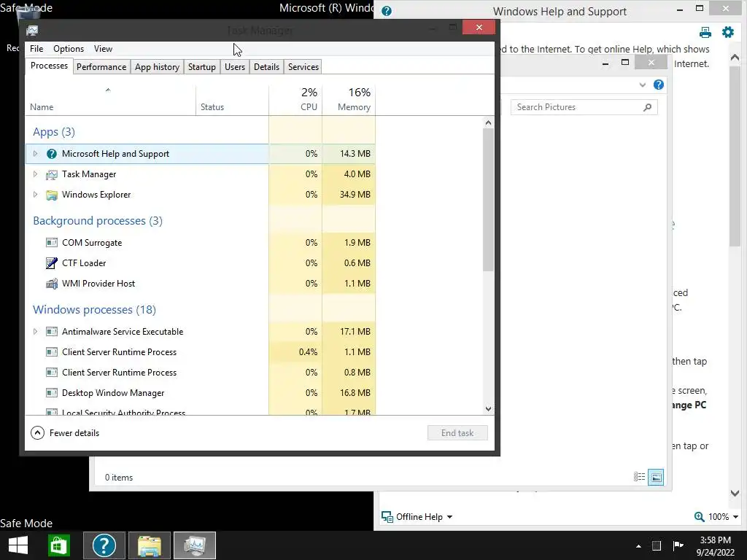The height and width of the screenshot is (560, 747).
Task: Select the first Client Server Runtime Process row at 0.4%
Action: pos(200,352)
